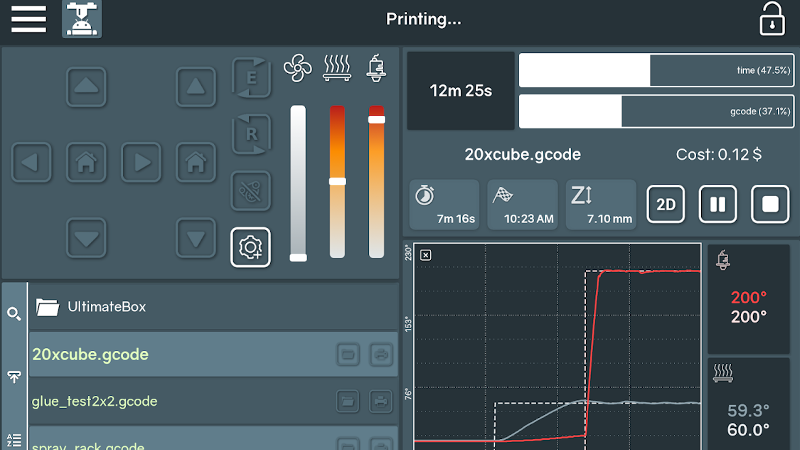Click the retract filament R button
The height and width of the screenshot is (450, 800).
coord(251,134)
